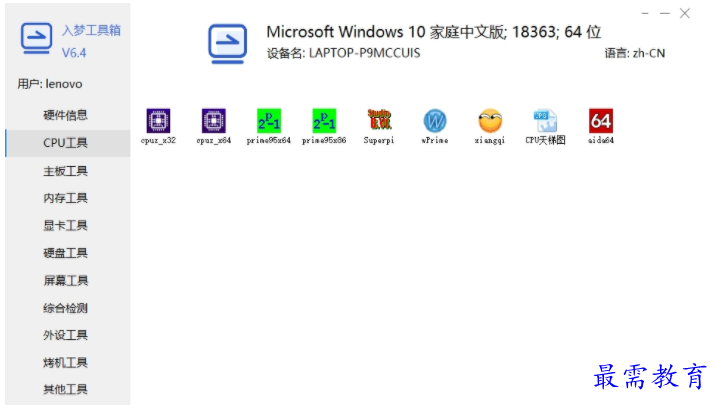Go to the 其他工具 category

click(65, 389)
